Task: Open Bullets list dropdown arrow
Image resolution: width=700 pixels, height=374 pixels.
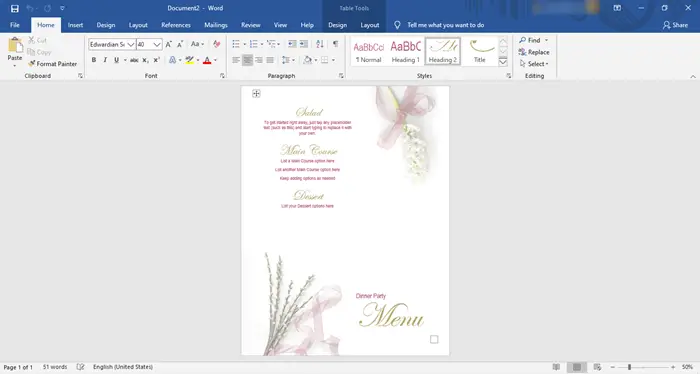Action: pyautogui.click(x=245, y=44)
